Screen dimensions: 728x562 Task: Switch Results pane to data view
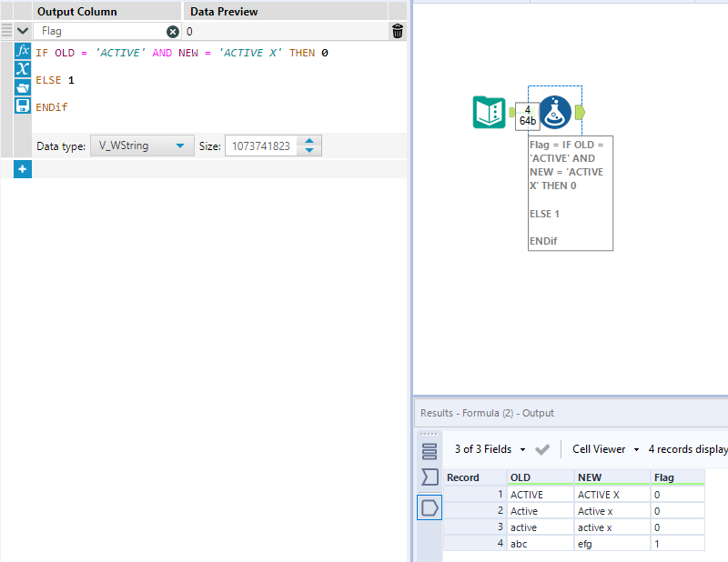[430, 507]
